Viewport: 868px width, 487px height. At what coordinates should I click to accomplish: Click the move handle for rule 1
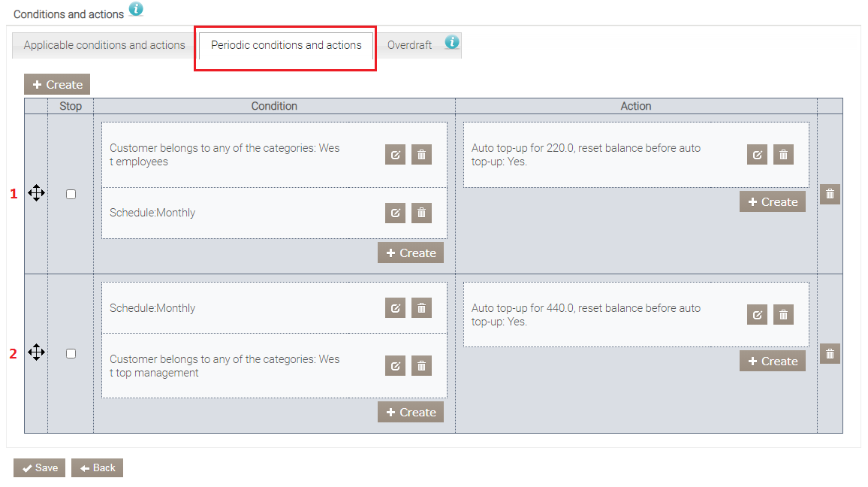[x=36, y=194]
